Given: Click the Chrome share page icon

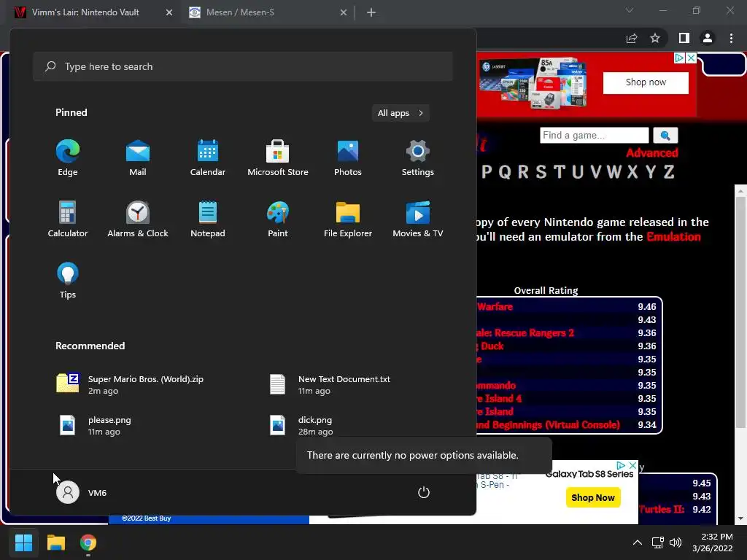Looking at the screenshot, I should [632, 38].
